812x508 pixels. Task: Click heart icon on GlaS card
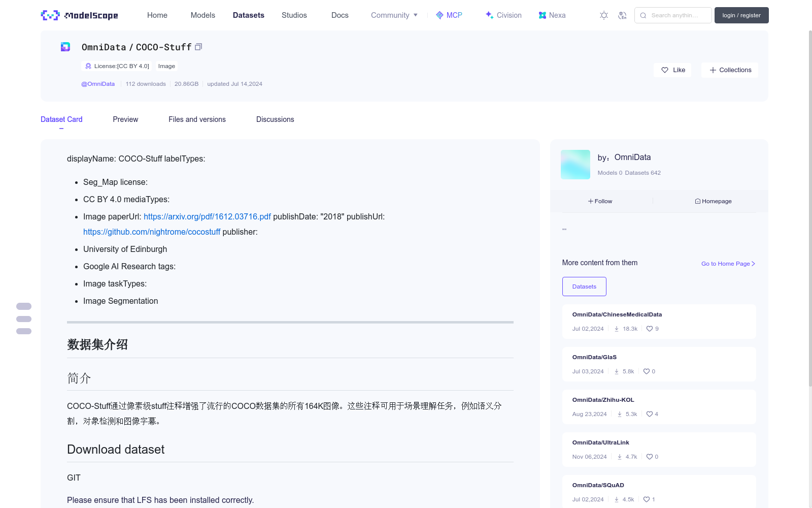647,371
